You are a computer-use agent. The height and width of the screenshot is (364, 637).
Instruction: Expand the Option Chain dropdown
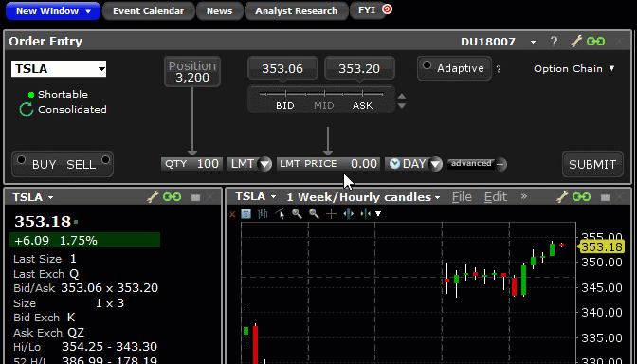coord(574,68)
